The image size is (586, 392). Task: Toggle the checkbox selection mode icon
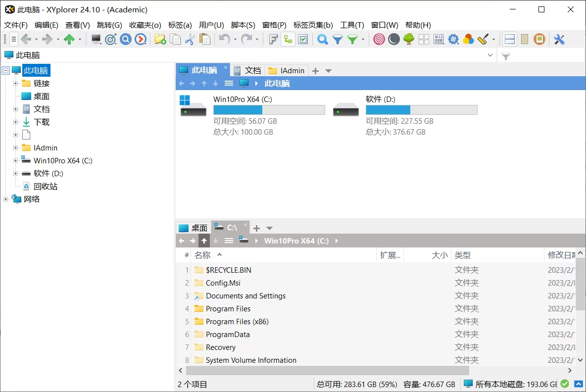(x=304, y=39)
